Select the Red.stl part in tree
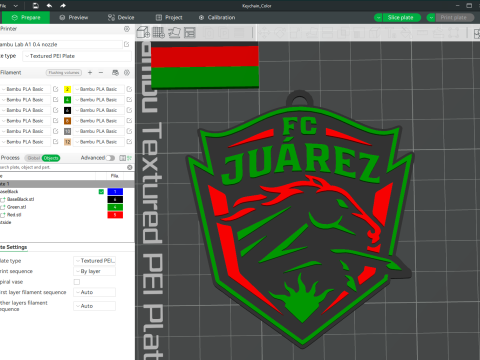Image resolution: width=480 pixels, height=360 pixels. click(x=14, y=215)
